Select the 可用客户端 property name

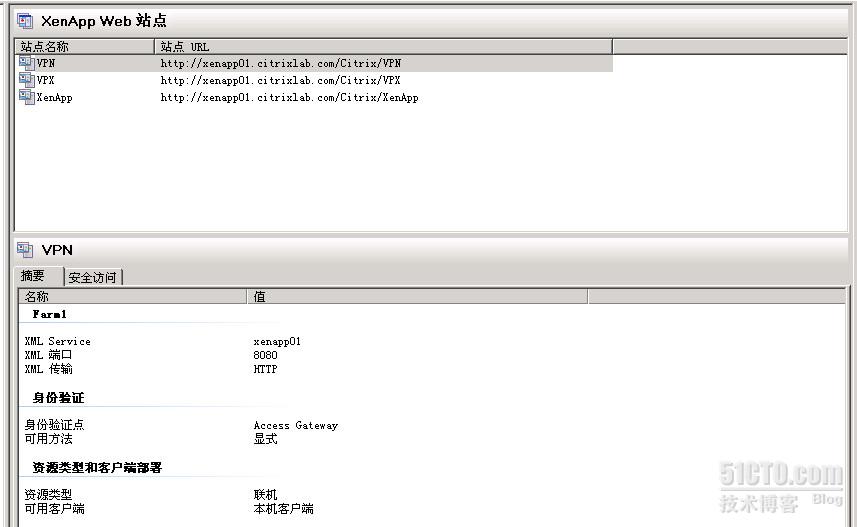click(54, 509)
